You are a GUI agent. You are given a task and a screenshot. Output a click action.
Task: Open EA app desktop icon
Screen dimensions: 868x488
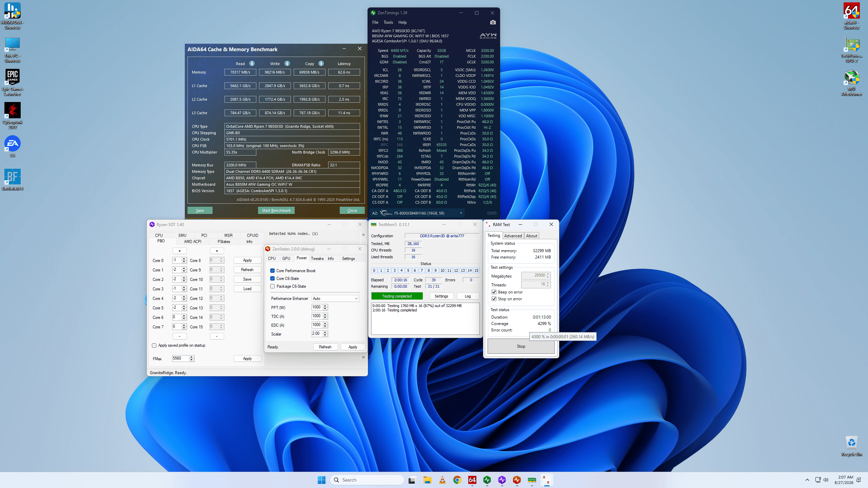pos(13,146)
